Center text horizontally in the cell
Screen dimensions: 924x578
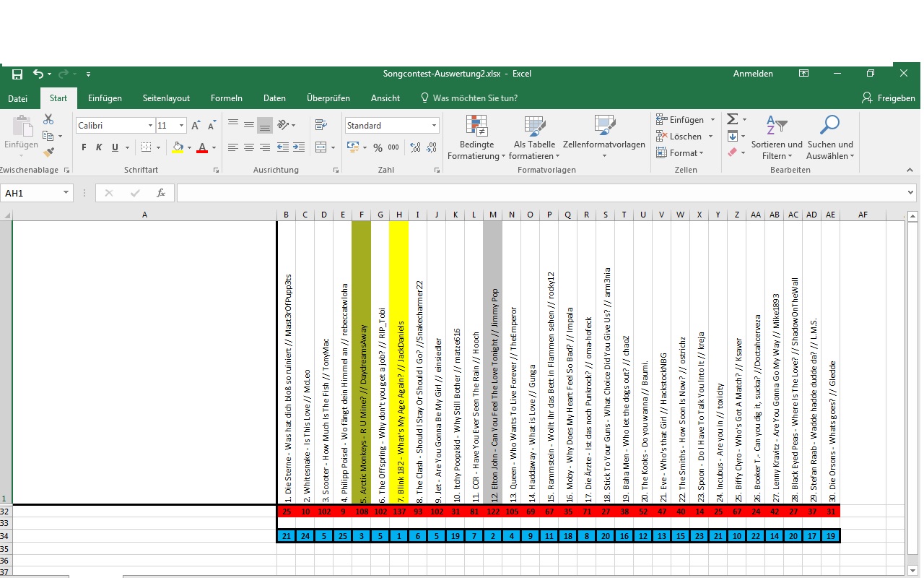249,147
